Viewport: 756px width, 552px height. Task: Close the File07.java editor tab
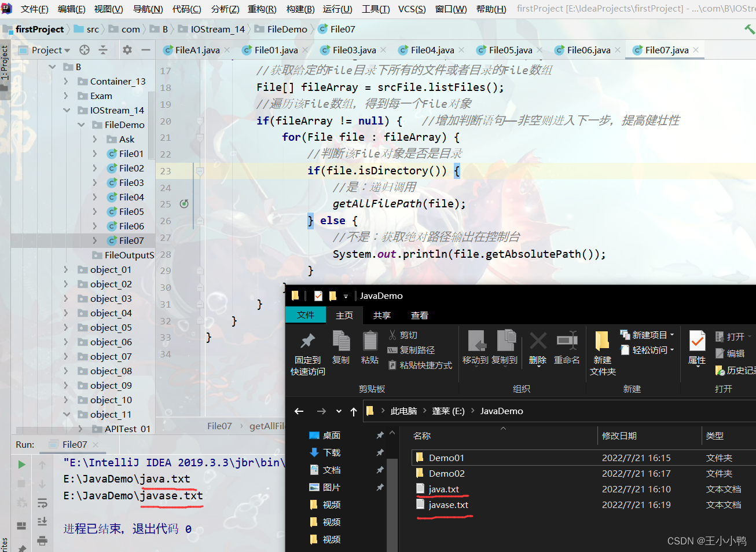(x=696, y=50)
